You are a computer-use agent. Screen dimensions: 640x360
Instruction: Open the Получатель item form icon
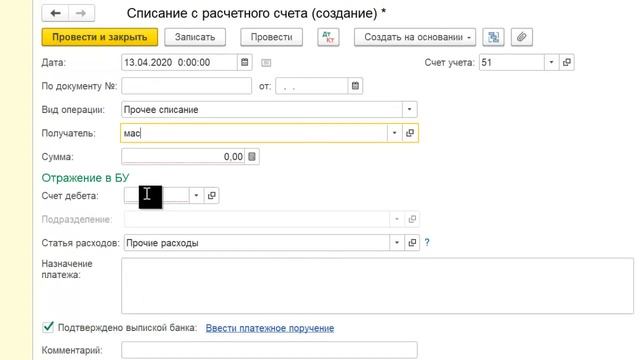[410, 133]
